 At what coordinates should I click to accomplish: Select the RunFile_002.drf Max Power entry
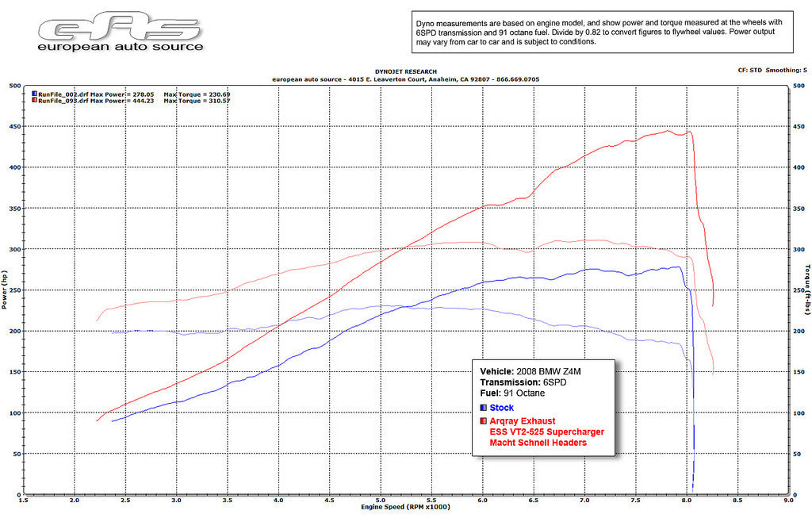click(94, 94)
